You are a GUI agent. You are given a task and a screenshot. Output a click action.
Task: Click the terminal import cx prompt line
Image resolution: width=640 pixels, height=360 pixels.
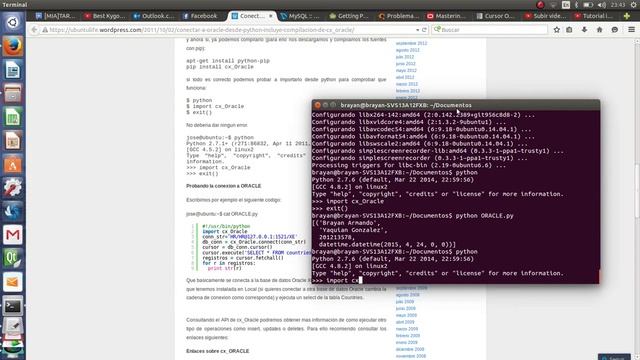[337, 280]
